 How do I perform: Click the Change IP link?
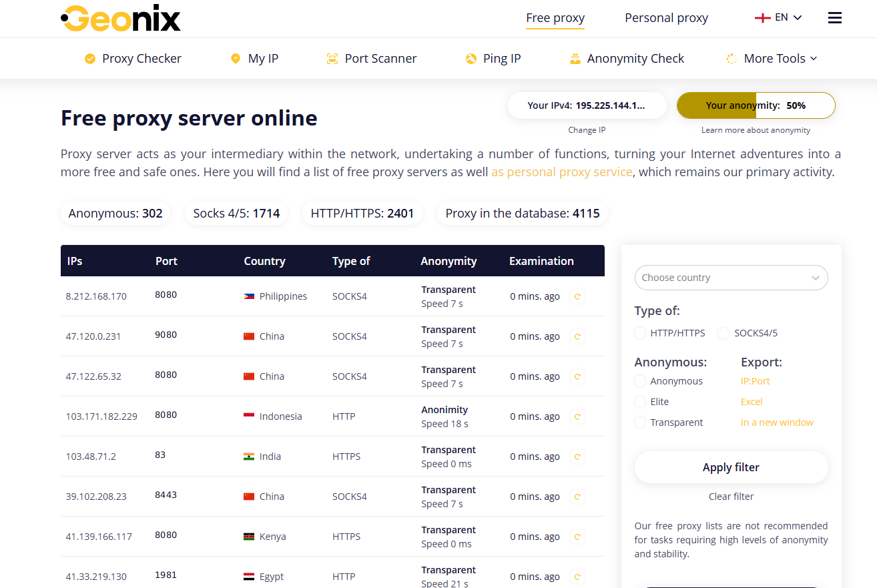tap(587, 130)
